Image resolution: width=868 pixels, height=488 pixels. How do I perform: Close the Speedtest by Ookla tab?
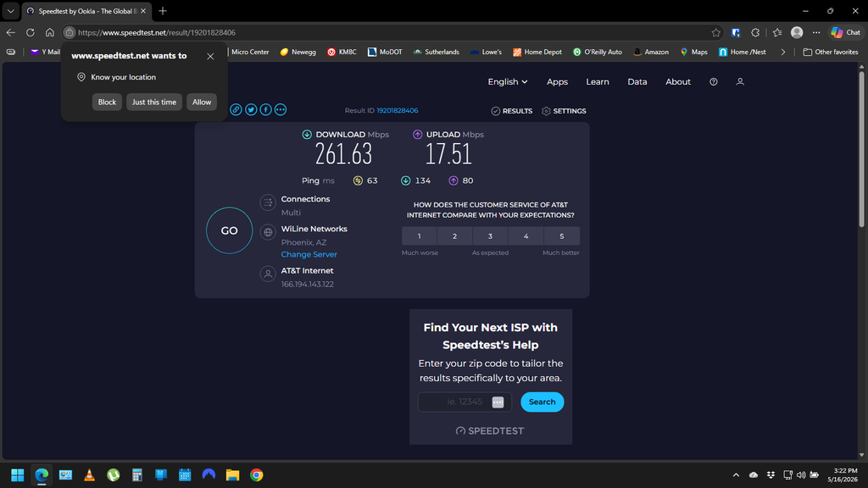[142, 10]
